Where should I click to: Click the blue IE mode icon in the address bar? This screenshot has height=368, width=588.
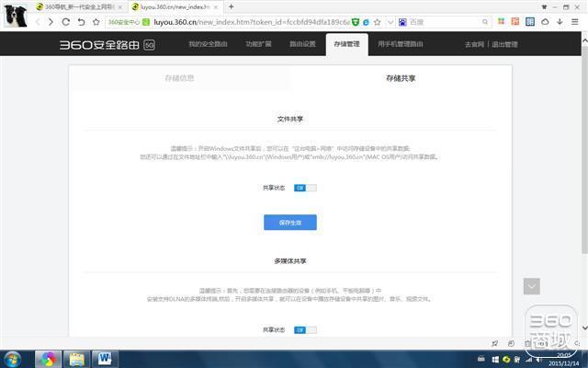(366, 22)
